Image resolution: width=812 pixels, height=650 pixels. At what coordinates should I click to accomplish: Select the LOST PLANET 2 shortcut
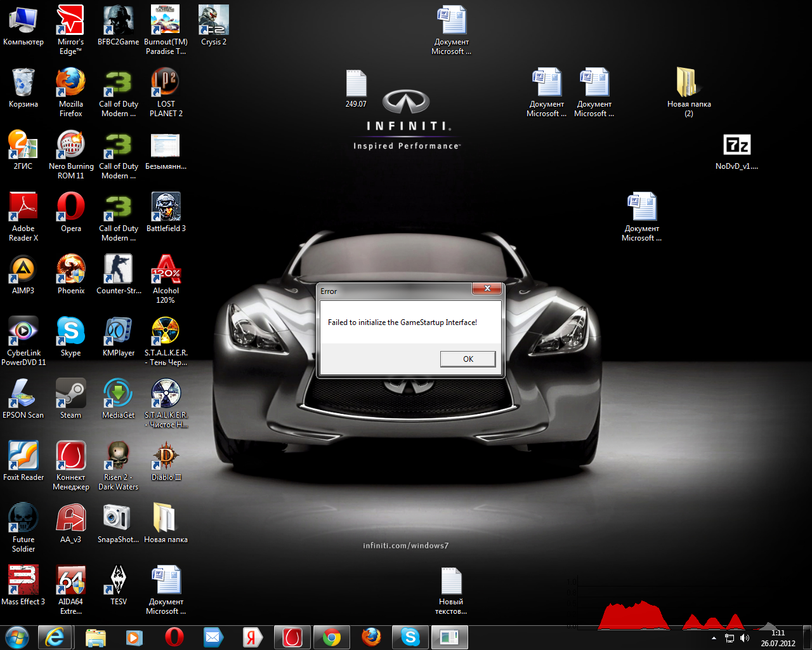(x=166, y=92)
